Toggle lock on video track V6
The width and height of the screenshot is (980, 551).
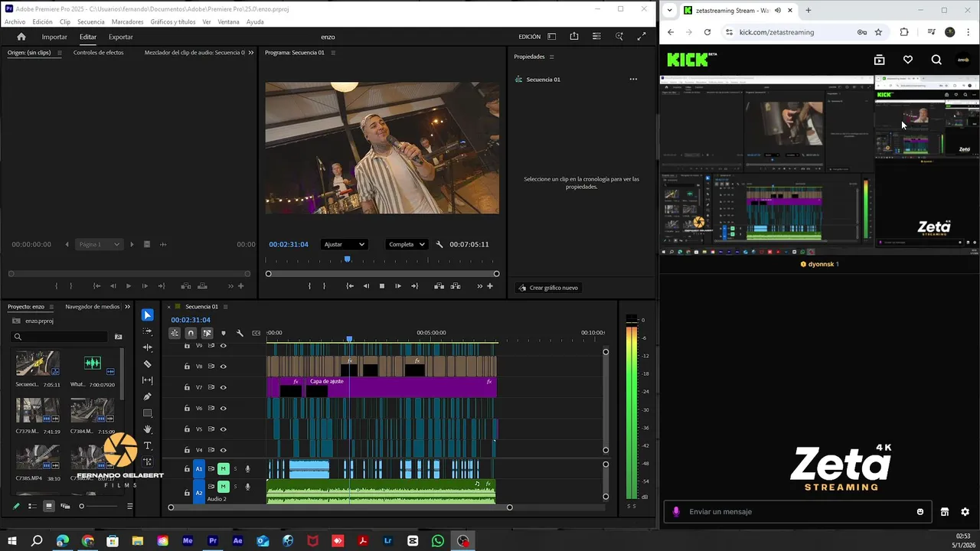click(187, 409)
